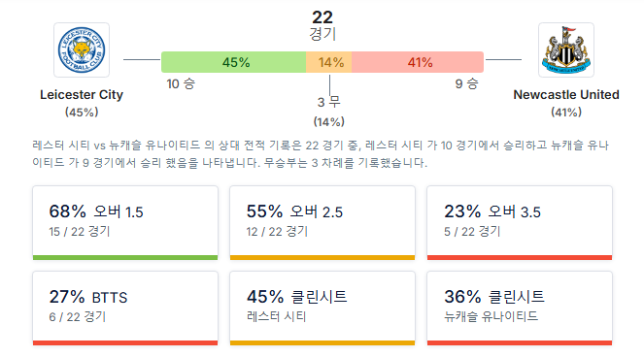Click the 9 승 label under bar
This screenshot has width=644, height=357.
point(467,83)
